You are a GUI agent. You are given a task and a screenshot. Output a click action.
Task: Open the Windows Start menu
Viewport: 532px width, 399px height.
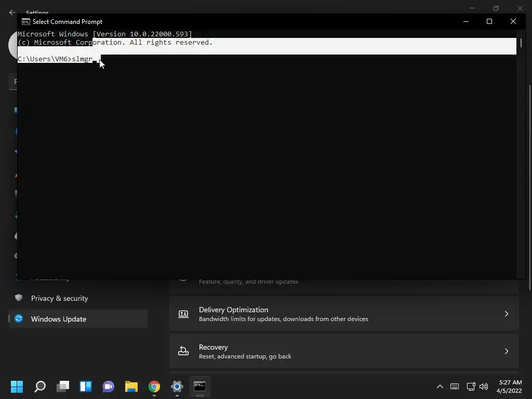pos(17,387)
